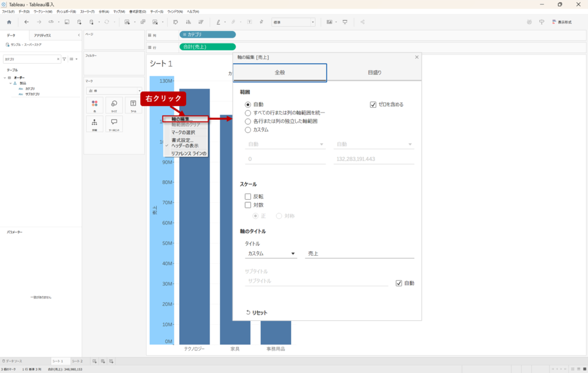Screen dimensions: 588x373
Task: Collapse the オーダー table tree node
Action: pyautogui.click(x=5, y=77)
